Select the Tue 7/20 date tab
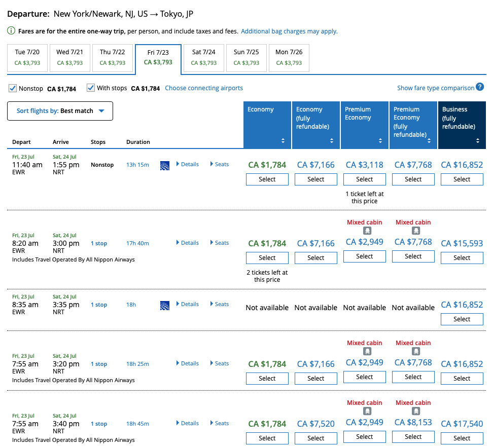This screenshot has height=448, width=493. [27, 57]
